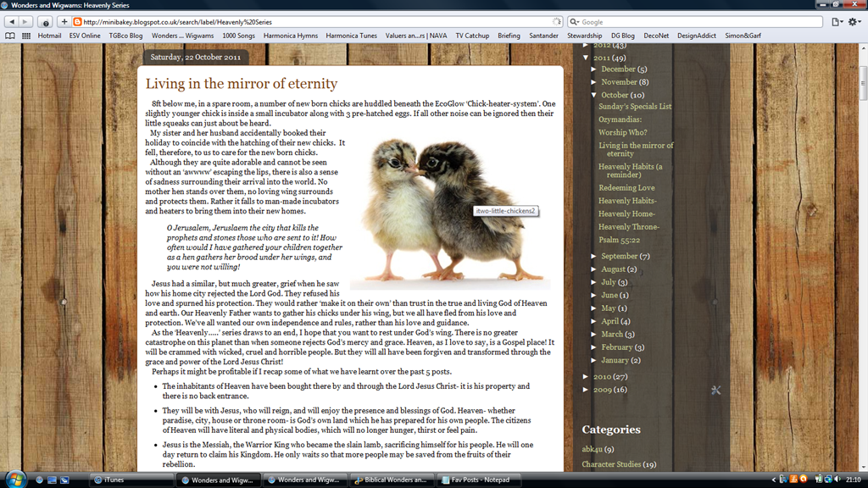Screen dimensions: 868x488
Task: Open the bookmarks book icon
Action: coord(10,36)
